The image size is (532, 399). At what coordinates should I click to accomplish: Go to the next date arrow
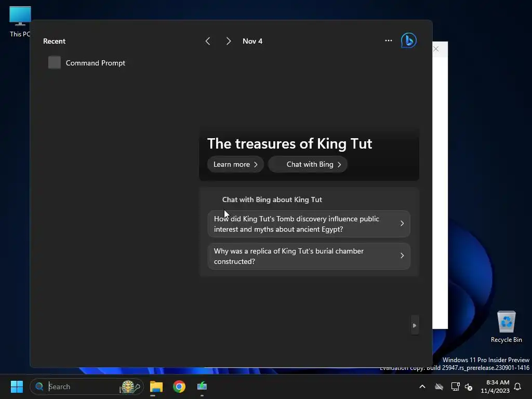click(229, 41)
